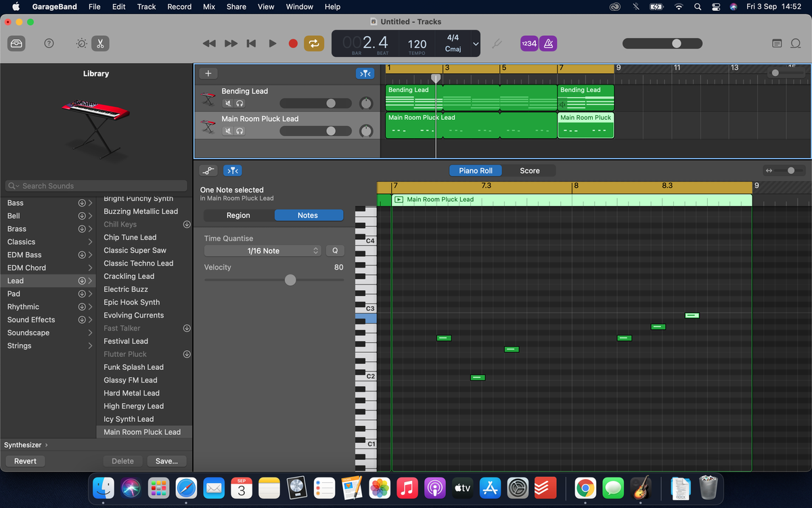Click the 1234 count-in icon
This screenshot has width=812, height=508.
click(x=528, y=43)
